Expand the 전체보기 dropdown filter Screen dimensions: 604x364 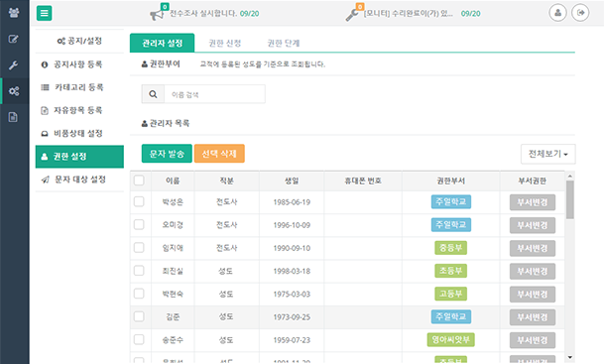(547, 154)
